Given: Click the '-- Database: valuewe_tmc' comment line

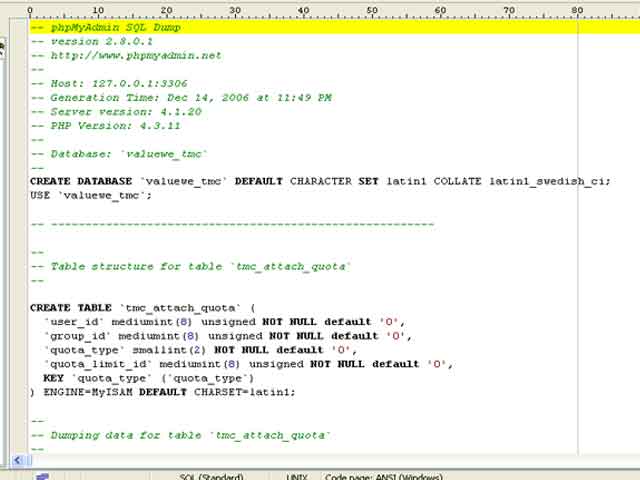Looking at the screenshot, I should [120, 154].
